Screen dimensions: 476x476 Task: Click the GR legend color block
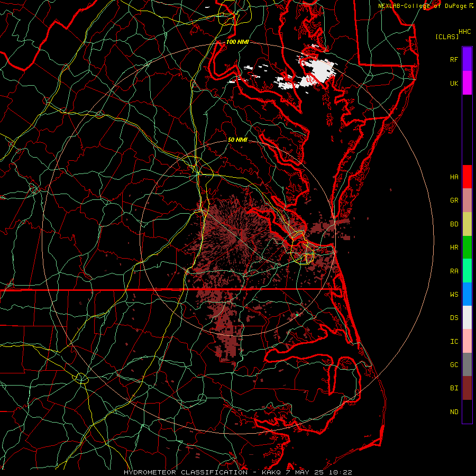tap(467, 200)
